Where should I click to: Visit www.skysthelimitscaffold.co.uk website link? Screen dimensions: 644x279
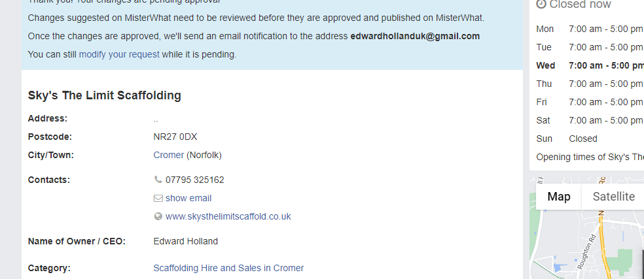[228, 216]
